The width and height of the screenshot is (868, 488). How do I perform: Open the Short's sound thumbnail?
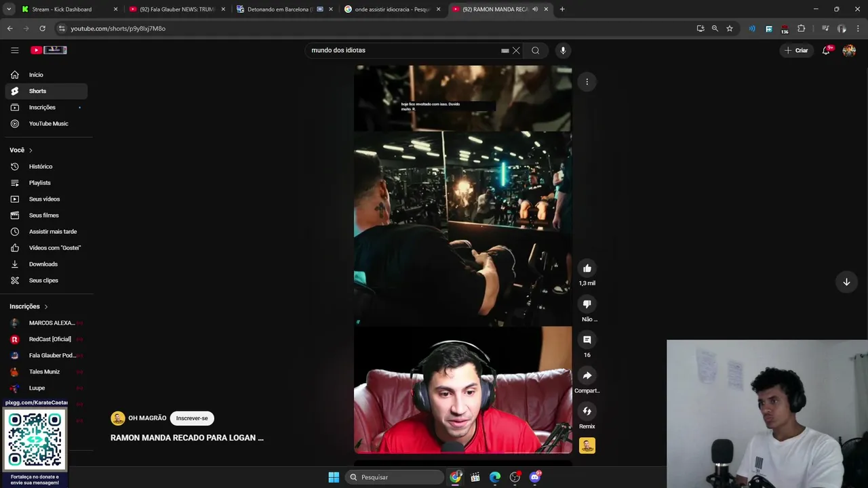(587, 445)
